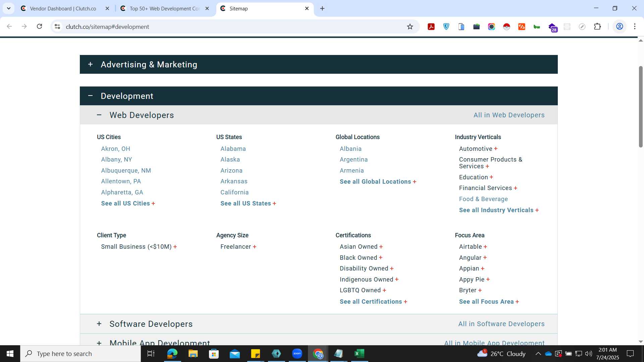This screenshot has width=644, height=362.
Task: Select the Sitemap tab
Action: (265, 8)
